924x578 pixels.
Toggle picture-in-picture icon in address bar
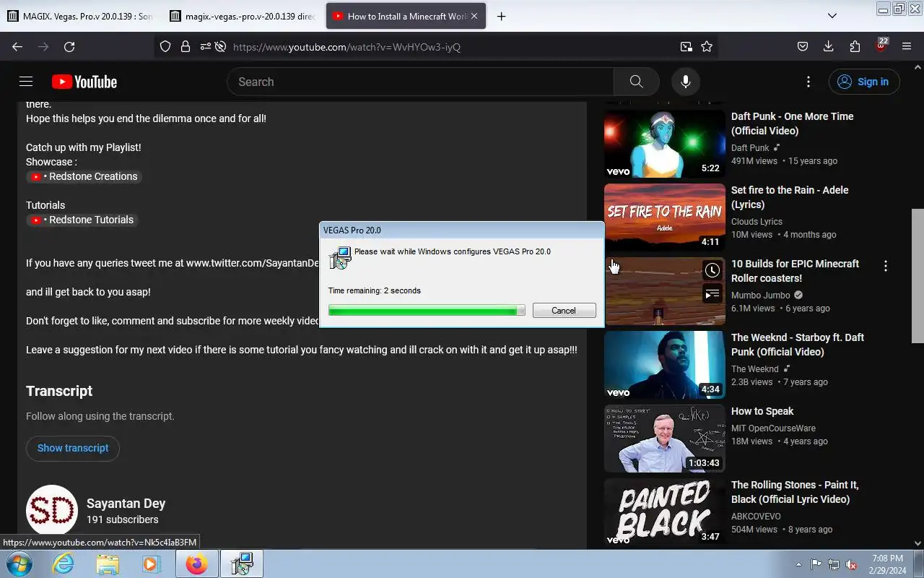coord(686,46)
